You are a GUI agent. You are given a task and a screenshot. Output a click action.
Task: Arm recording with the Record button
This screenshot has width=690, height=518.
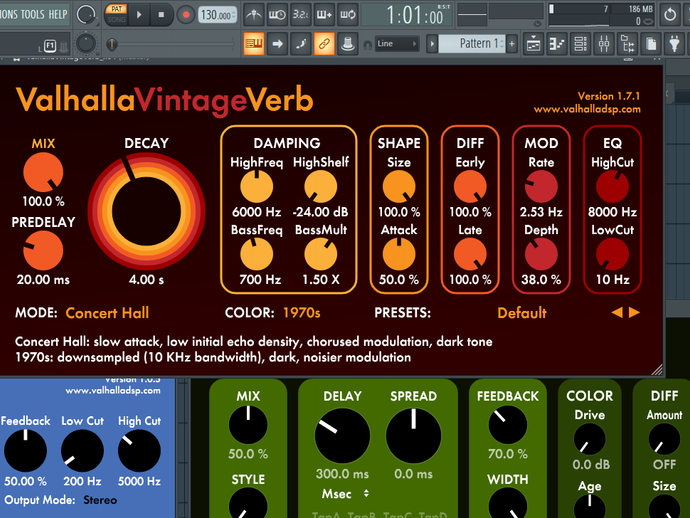(x=186, y=15)
